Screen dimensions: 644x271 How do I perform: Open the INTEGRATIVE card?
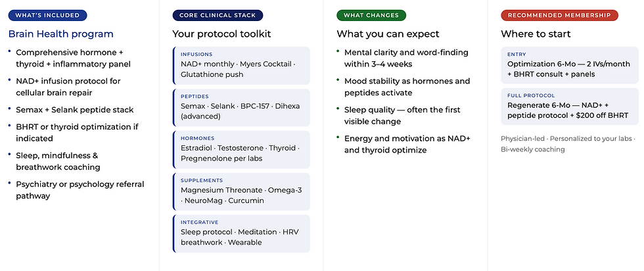point(242,233)
